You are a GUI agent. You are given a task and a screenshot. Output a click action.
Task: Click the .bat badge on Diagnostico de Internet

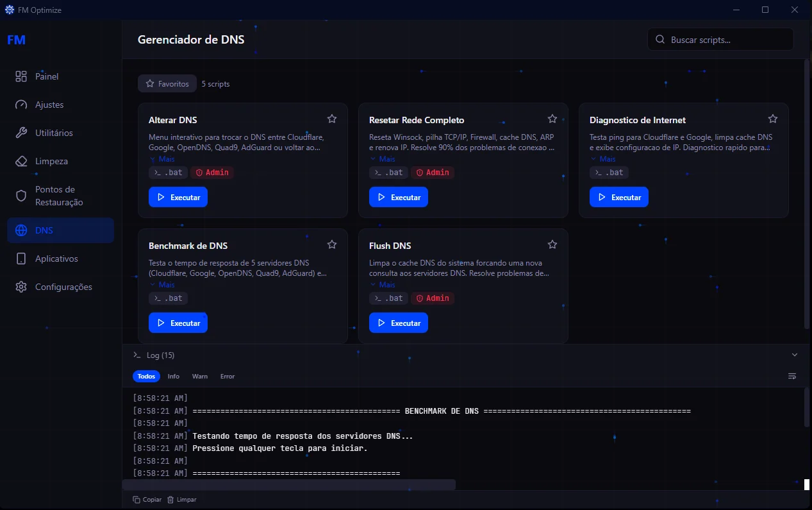click(609, 173)
